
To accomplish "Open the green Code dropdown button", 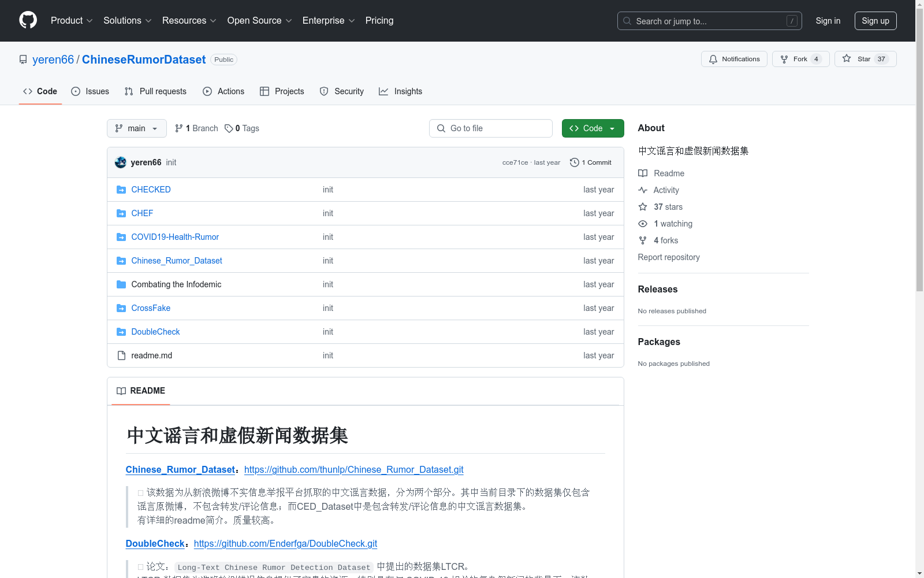I will 593,128.
